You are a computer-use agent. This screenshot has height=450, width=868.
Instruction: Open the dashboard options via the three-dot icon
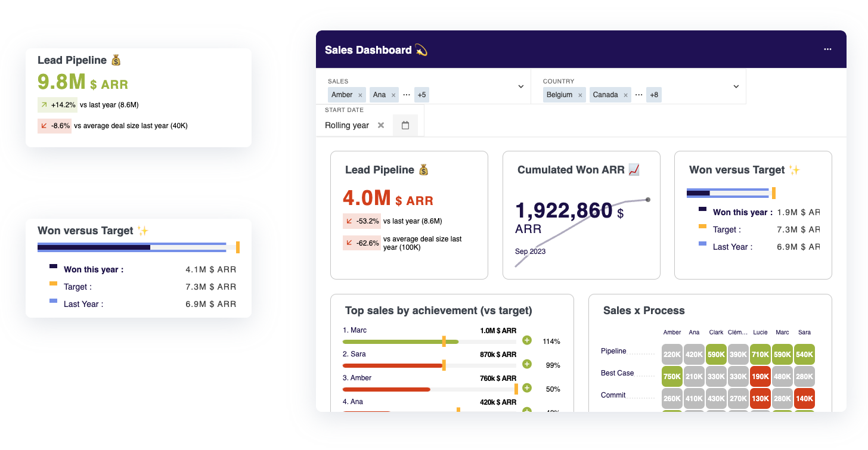point(827,49)
